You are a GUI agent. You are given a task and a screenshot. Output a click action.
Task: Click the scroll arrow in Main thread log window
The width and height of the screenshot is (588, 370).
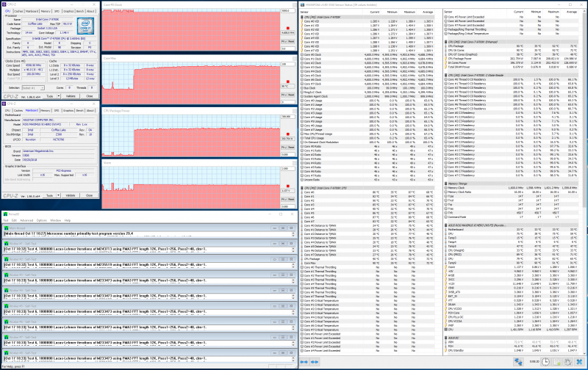tap(293, 233)
